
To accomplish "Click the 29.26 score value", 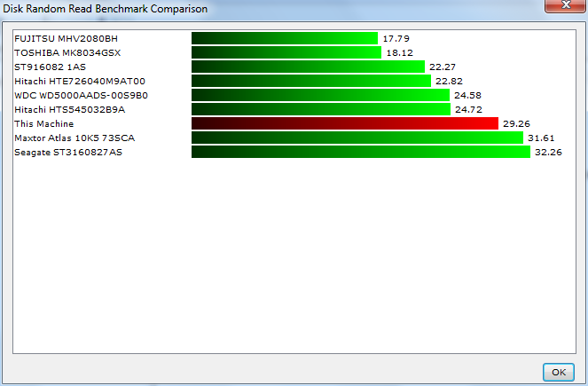I will [516, 124].
